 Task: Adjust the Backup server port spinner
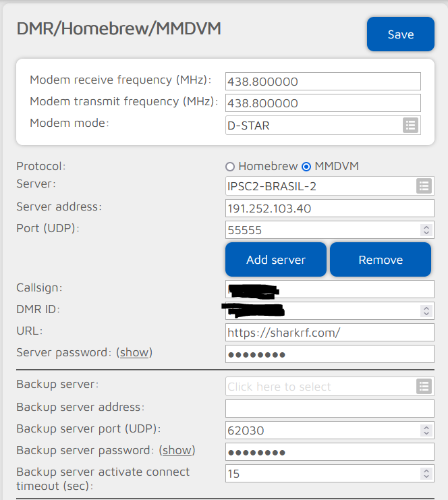tap(426, 430)
